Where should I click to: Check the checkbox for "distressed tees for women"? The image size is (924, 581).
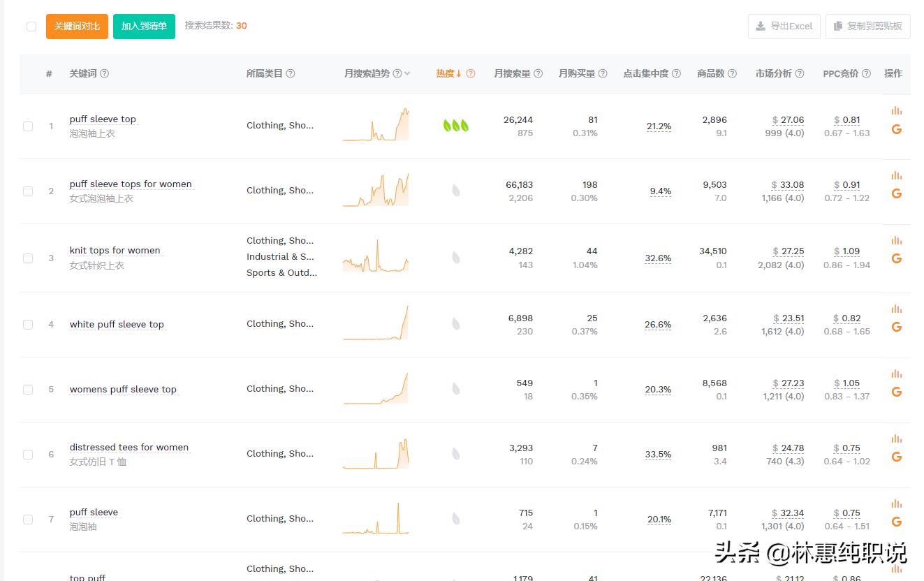click(x=28, y=454)
